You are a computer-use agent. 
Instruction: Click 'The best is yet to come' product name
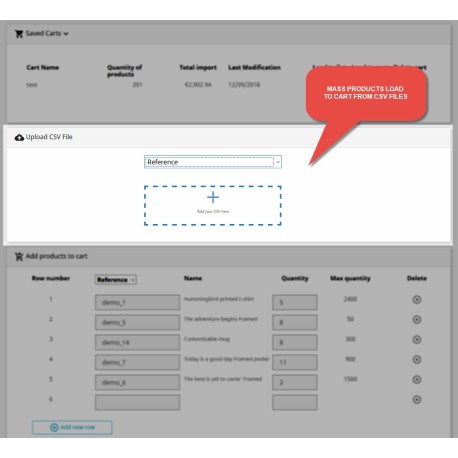(x=223, y=379)
